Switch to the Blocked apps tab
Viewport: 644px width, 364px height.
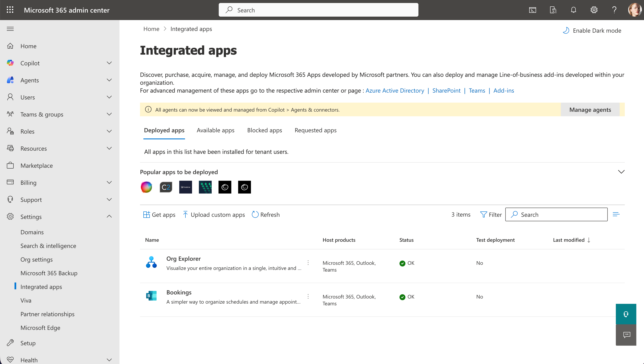point(265,130)
